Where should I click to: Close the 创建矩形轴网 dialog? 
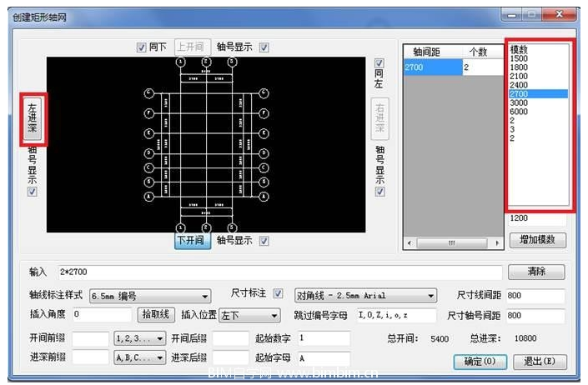[x=559, y=15]
